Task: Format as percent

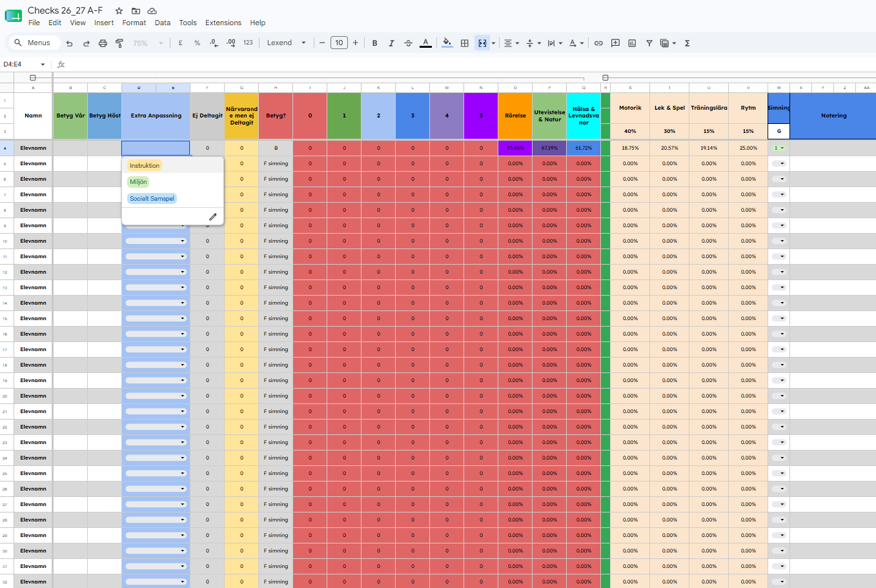Action: pos(197,43)
